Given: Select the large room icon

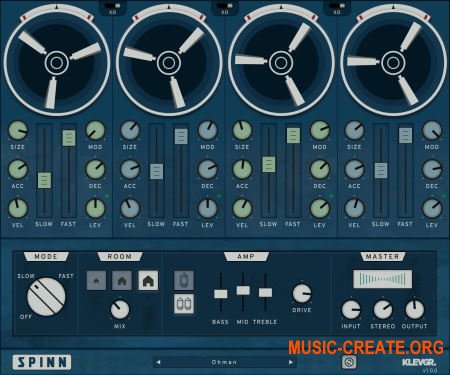Looking at the screenshot, I should point(148,281).
